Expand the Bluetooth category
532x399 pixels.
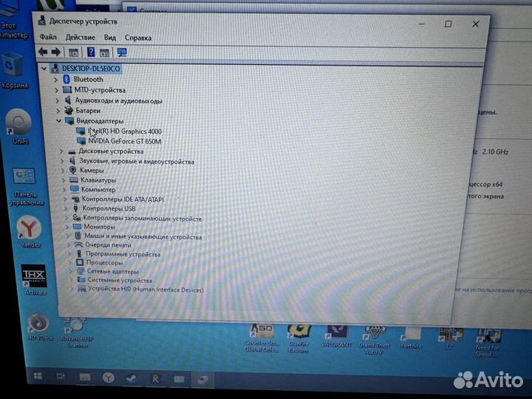click(x=56, y=80)
